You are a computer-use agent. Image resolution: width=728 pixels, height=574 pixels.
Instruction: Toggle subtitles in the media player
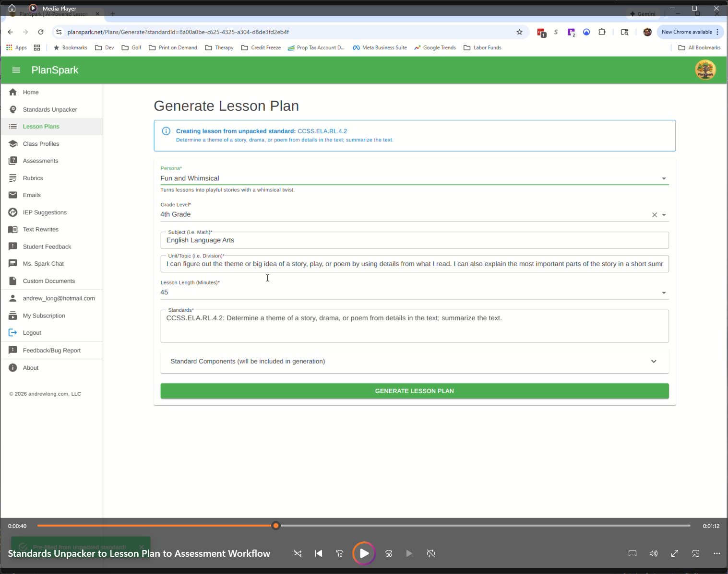[632, 553]
